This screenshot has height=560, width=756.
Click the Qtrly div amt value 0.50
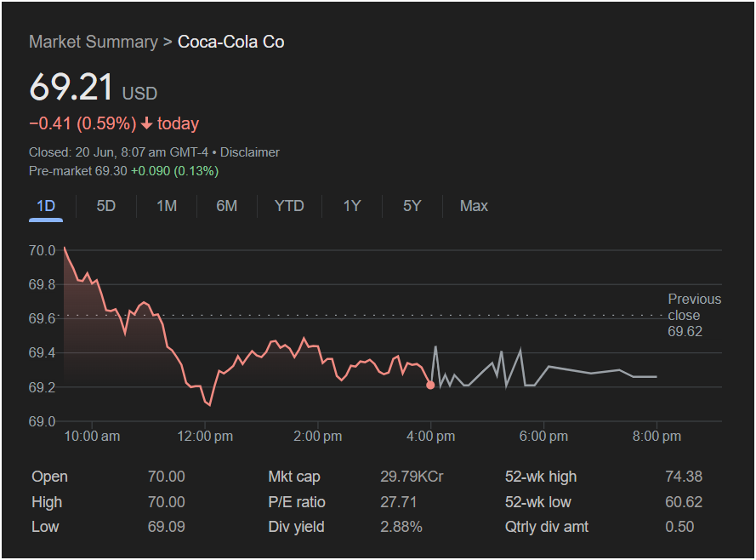click(x=679, y=527)
